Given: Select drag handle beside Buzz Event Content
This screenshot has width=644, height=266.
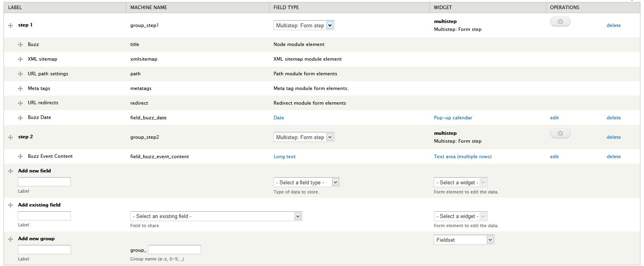Looking at the screenshot, I should pos(21,157).
